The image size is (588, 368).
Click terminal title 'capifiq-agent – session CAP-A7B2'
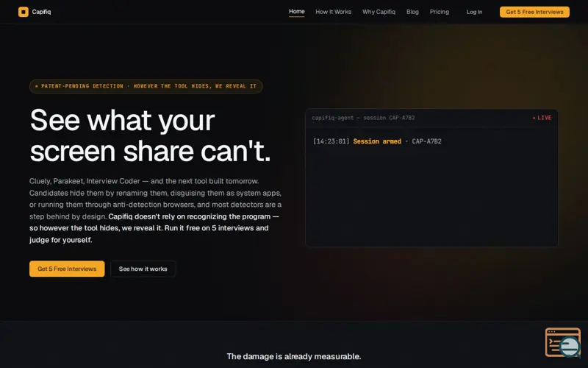point(363,118)
